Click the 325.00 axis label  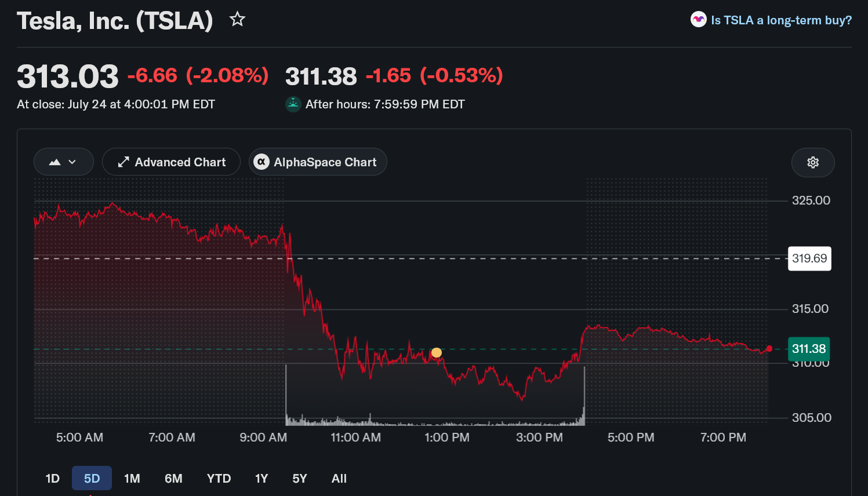click(811, 200)
